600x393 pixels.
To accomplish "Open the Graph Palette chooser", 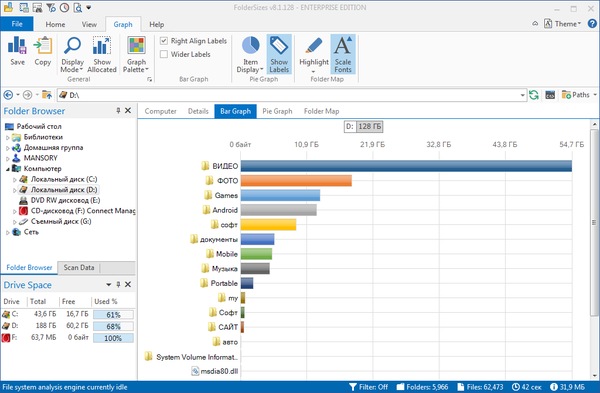I will (136, 54).
